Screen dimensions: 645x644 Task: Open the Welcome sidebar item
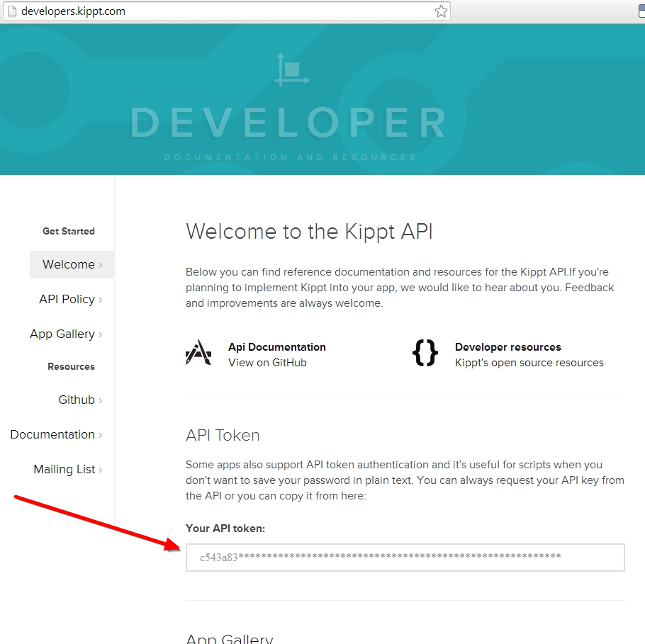(72, 264)
